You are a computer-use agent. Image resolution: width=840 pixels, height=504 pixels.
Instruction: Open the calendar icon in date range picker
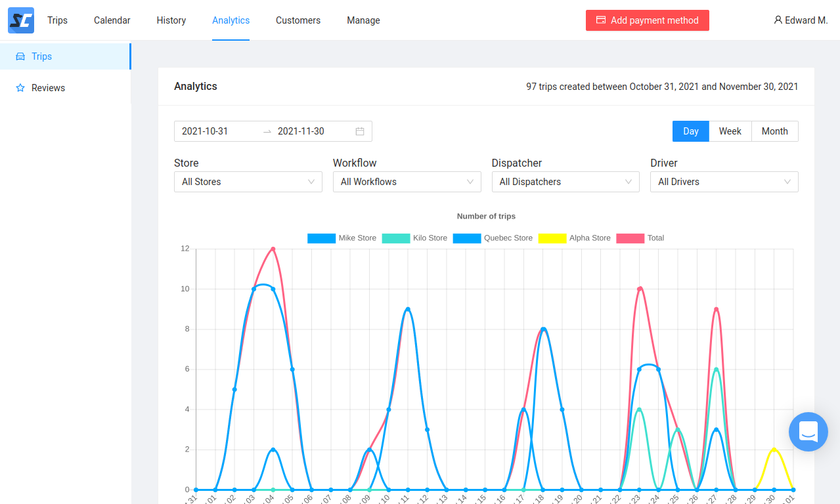point(359,131)
